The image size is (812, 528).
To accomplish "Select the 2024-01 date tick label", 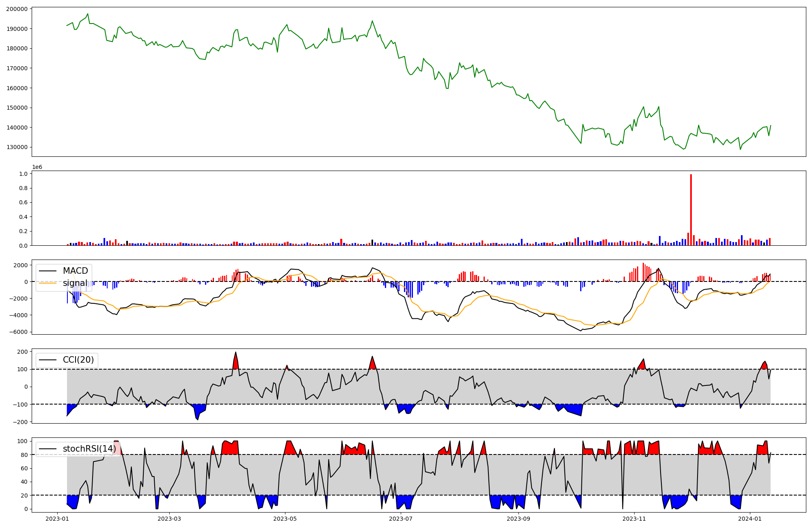I will coord(749,519).
